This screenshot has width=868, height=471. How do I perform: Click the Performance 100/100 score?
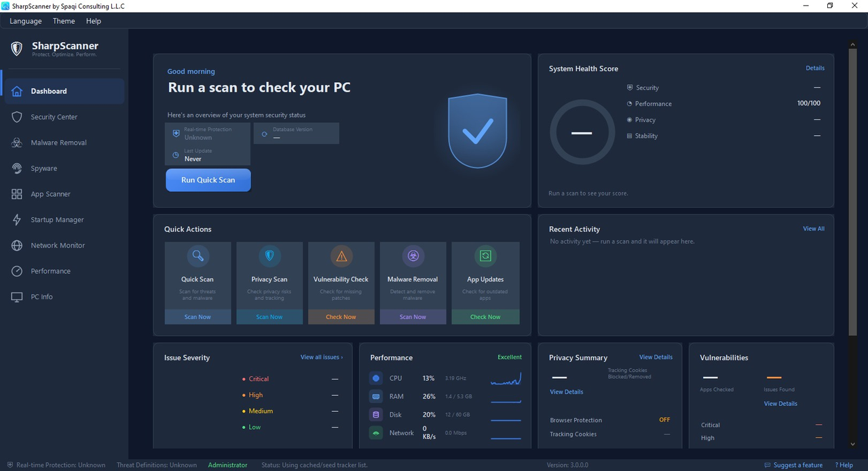(x=808, y=103)
